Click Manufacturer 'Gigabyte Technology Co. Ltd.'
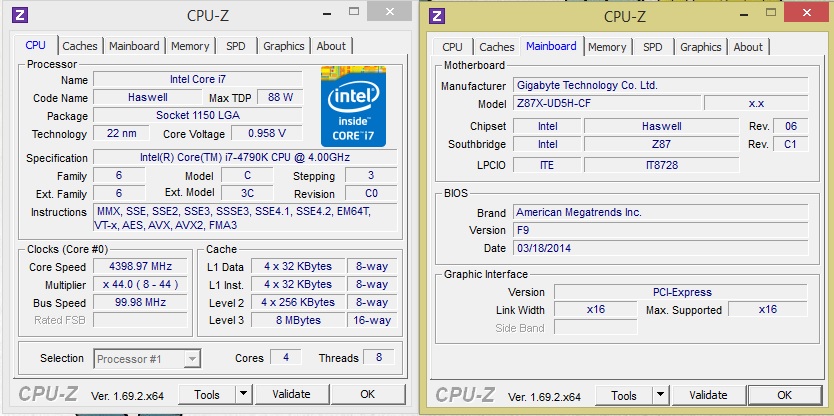This screenshot has width=834, height=416. click(661, 85)
